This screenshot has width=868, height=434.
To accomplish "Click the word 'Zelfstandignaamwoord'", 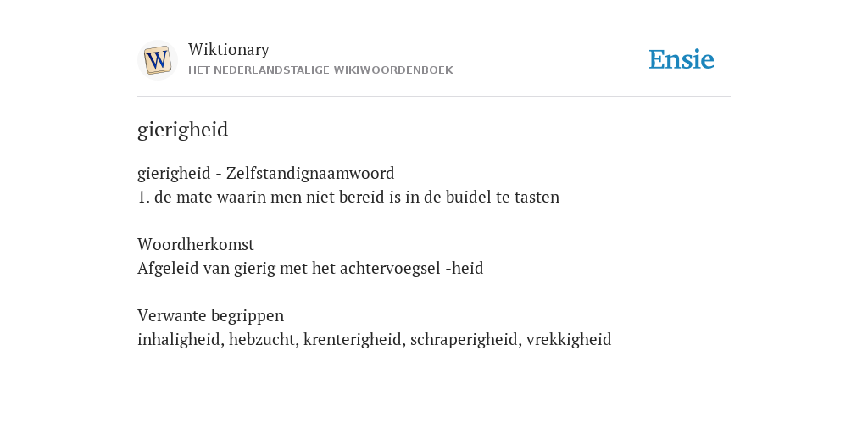I will (x=310, y=173).
